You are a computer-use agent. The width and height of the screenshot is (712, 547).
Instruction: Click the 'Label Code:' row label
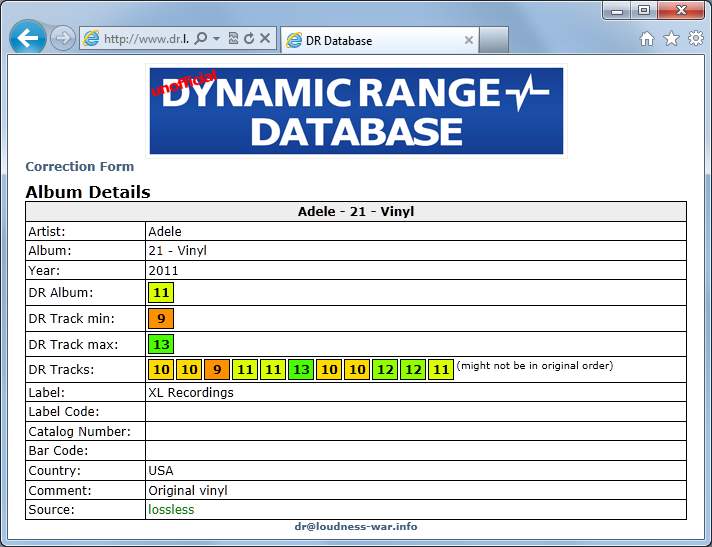point(64,412)
